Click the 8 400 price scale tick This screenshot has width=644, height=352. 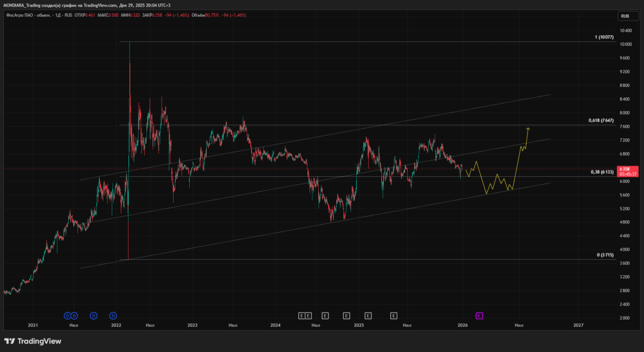pyautogui.click(x=624, y=99)
